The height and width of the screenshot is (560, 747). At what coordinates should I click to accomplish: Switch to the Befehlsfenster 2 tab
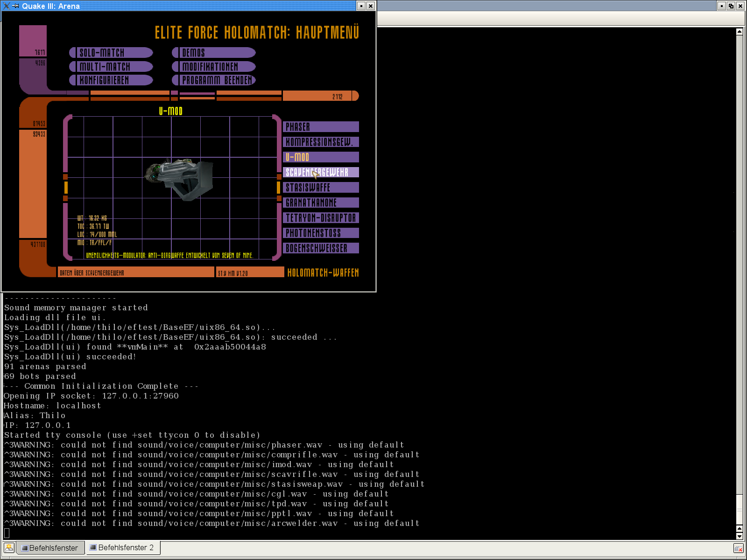click(x=123, y=547)
